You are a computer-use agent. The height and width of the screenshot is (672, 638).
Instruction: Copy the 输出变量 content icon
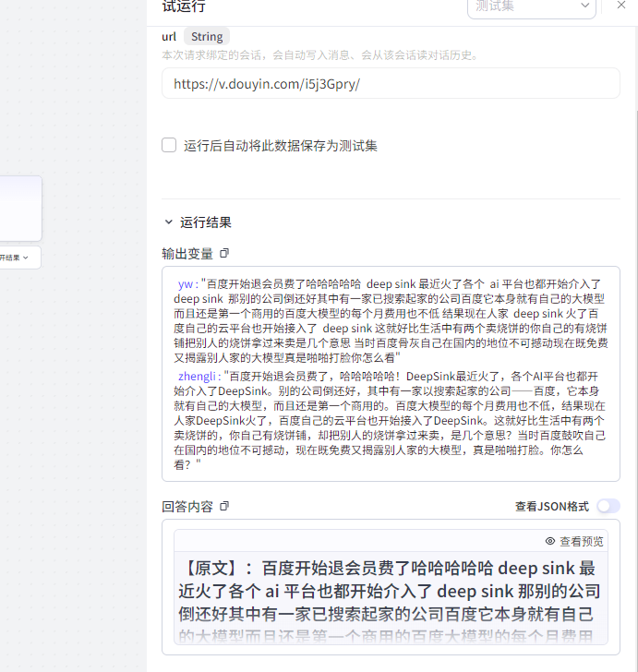pos(224,253)
